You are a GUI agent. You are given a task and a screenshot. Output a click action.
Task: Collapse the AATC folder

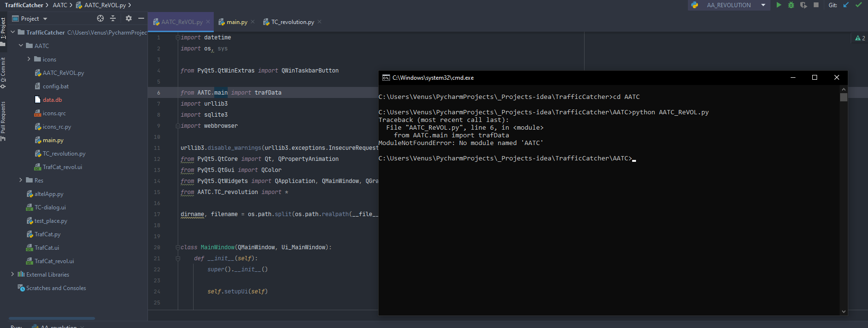[x=21, y=46]
